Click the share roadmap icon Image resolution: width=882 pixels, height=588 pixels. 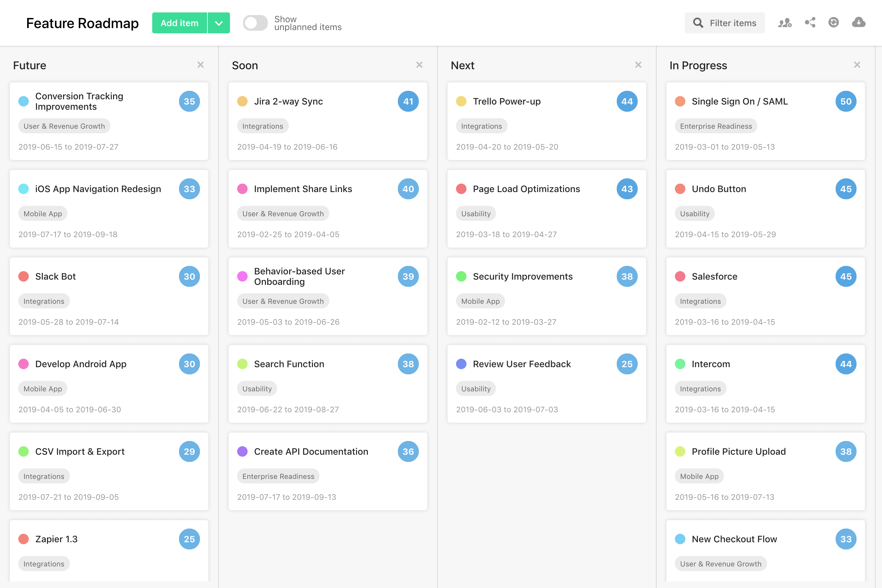[810, 23]
